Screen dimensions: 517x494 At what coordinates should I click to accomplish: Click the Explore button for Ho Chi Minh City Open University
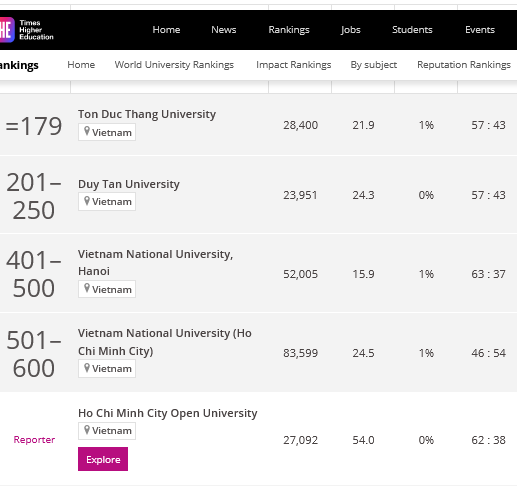click(x=103, y=459)
